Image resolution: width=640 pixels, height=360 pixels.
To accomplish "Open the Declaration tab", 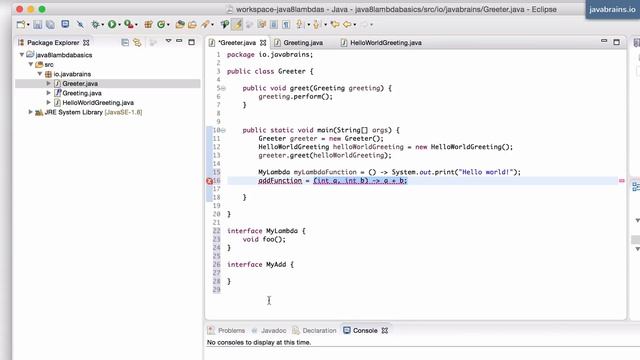I will point(319,331).
